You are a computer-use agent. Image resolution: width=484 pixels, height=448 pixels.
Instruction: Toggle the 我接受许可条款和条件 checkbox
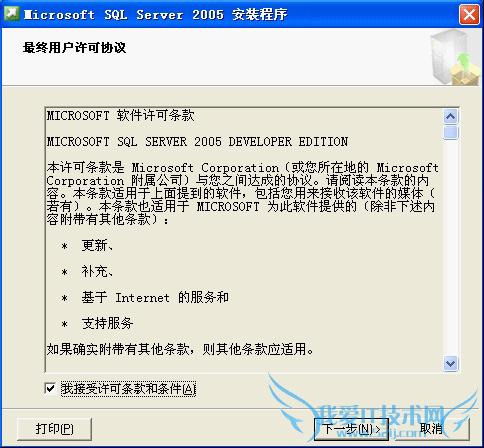click(x=50, y=388)
